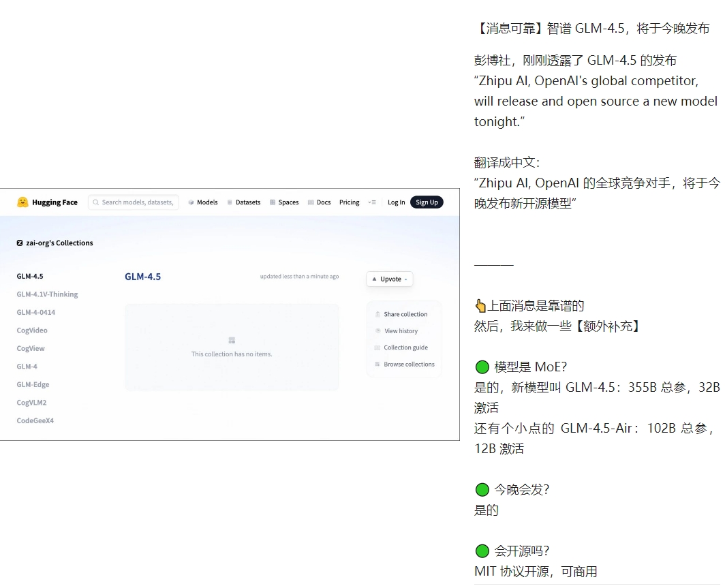Select GLM-4 collection in sidebar
This screenshot has height=588, width=725.
coord(27,367)
